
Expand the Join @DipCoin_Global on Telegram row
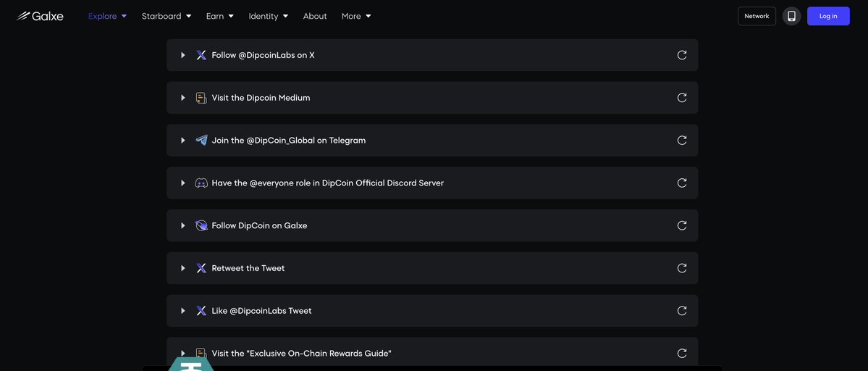tap(182, 140)
